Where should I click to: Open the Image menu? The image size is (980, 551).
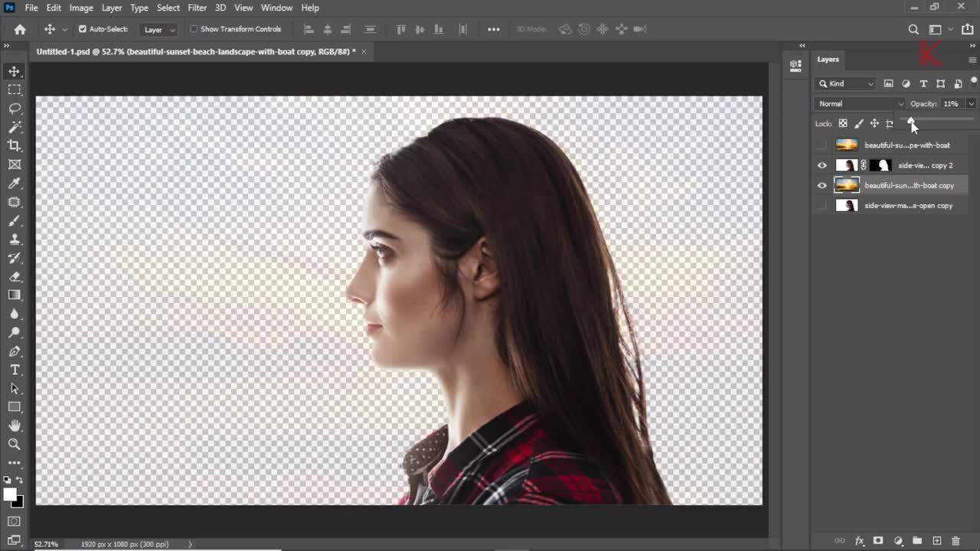(x=81, y=8)
